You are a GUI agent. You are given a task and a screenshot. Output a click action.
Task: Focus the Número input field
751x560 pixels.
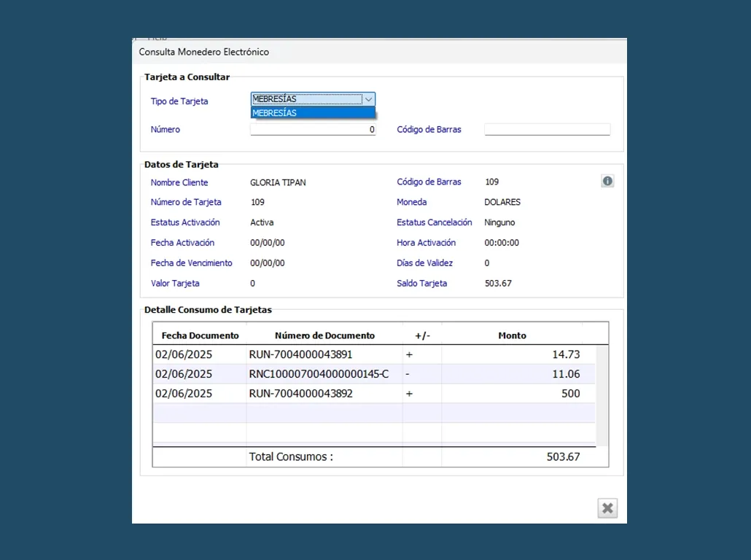313,130
